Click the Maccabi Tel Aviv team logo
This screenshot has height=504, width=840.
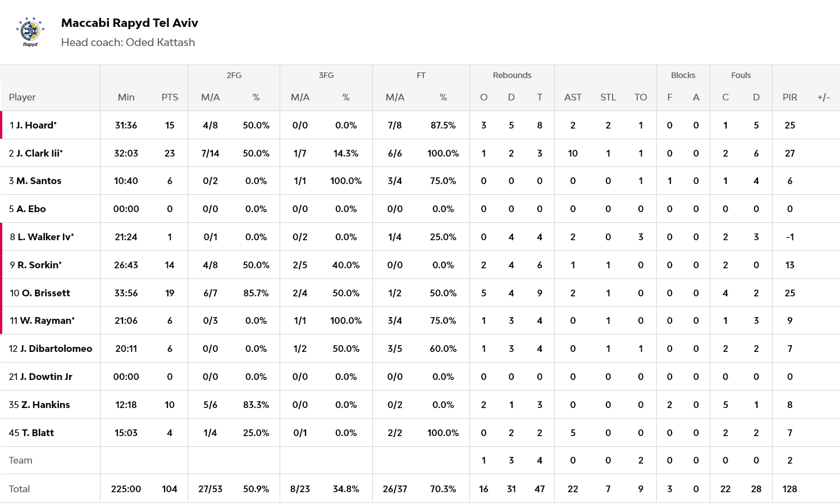click(30, 31)
